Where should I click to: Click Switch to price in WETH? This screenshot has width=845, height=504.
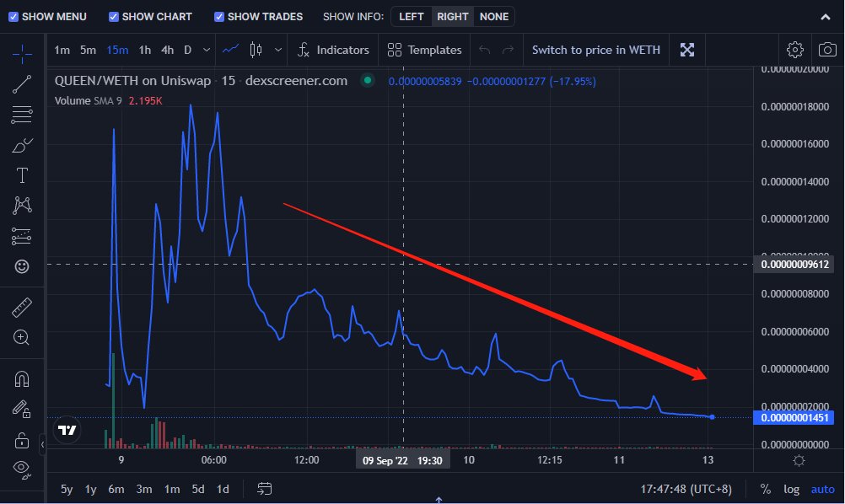click(x=596, y=50)
